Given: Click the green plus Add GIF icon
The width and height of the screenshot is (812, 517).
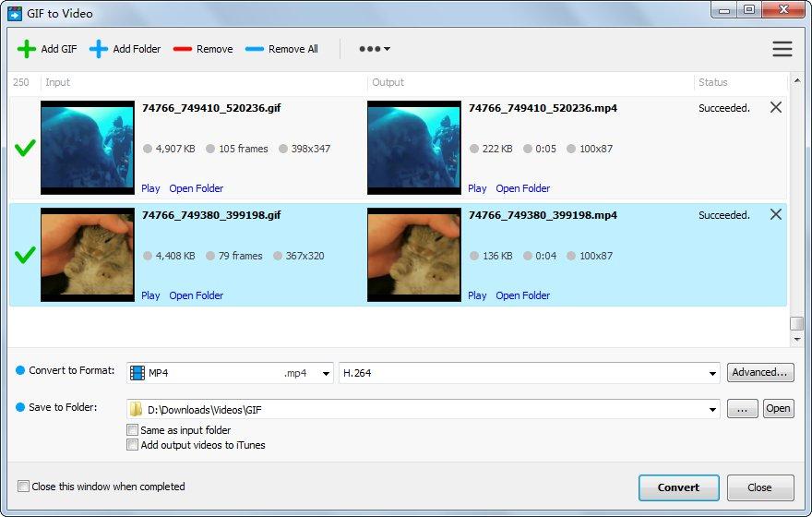Looking at the screenshot, I should (x=27, y=49).
